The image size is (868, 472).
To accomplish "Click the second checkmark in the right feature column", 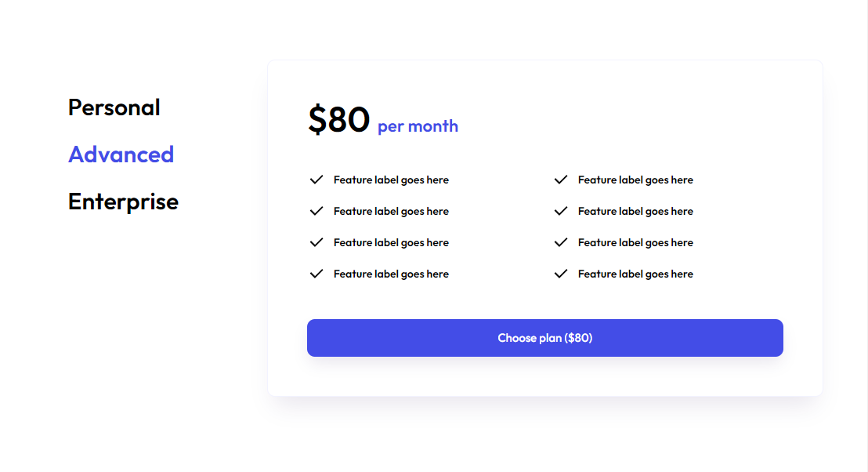I will [x=561, y=211].
